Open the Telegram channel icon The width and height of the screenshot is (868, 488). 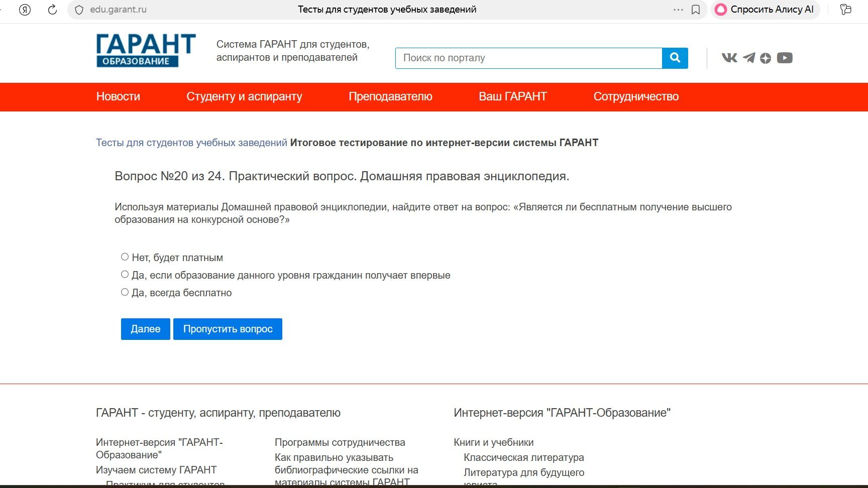pyautogui.click(x=748, y=58)
